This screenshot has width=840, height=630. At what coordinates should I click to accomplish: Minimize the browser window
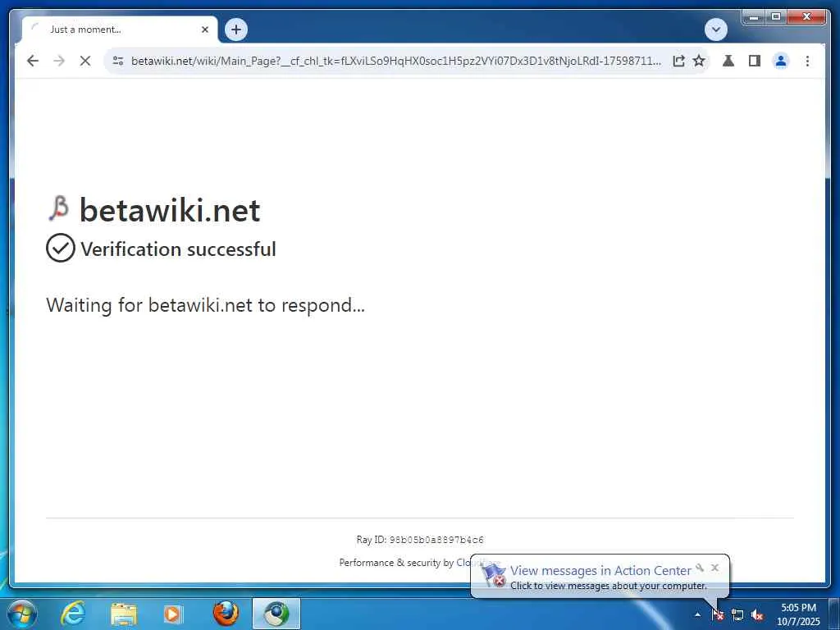pyautogui.click(x=754, y=17)
